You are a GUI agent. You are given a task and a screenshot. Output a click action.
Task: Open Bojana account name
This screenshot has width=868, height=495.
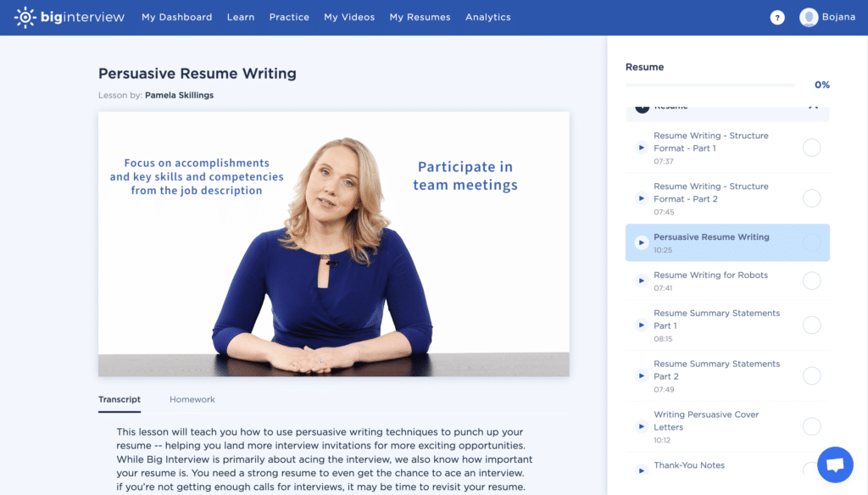coord(838,17)
